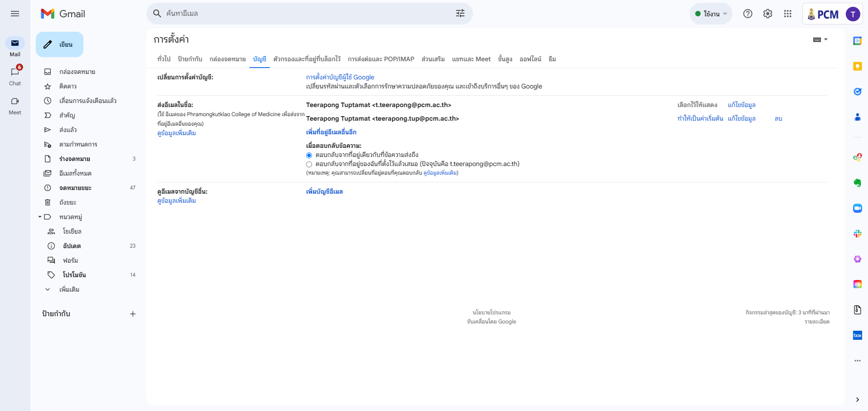Open the Google apps grid
Screen dimensions: 868x411
click(x=787, y=14)
